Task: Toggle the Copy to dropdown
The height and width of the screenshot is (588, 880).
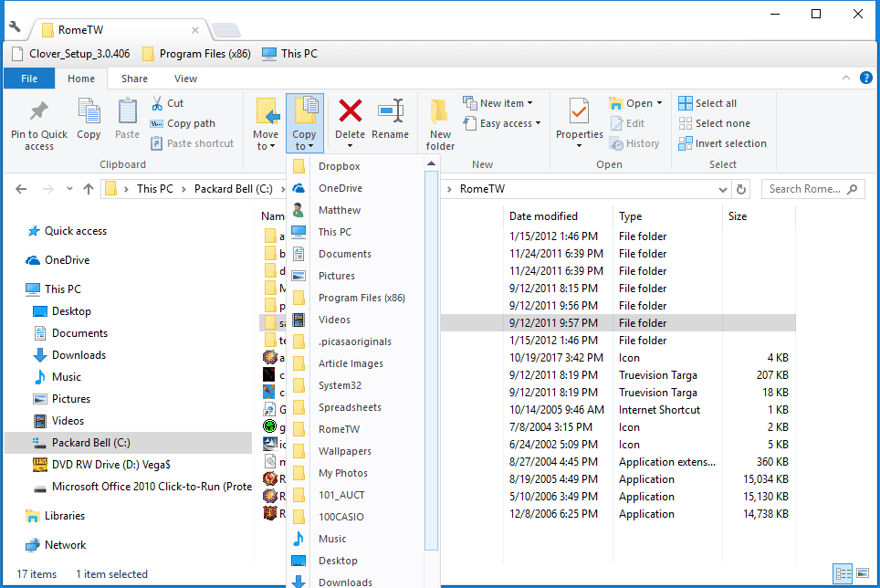Action: pyautogui.click(x=304, y=124)
